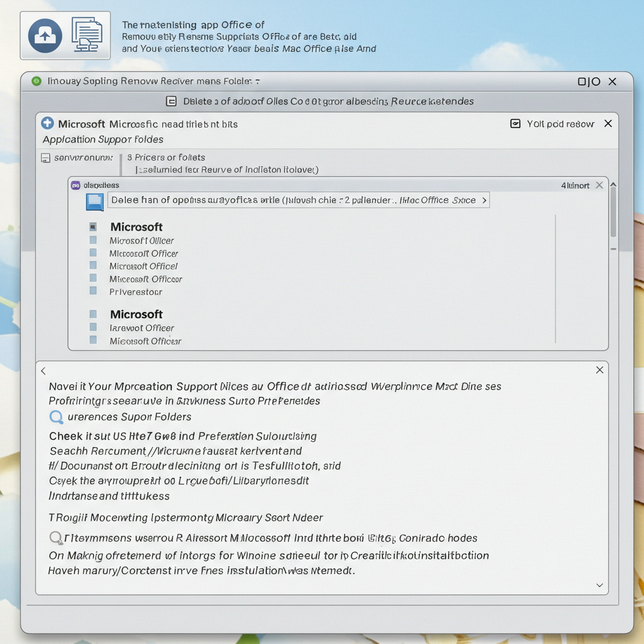Click the '4luinort' label
The width and height of the screenshot is (644, 644).
coord(575,186)
